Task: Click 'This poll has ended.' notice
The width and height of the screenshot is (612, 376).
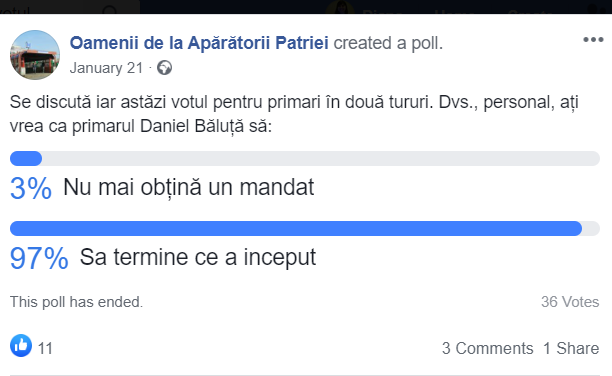Action: coord(76,302)
